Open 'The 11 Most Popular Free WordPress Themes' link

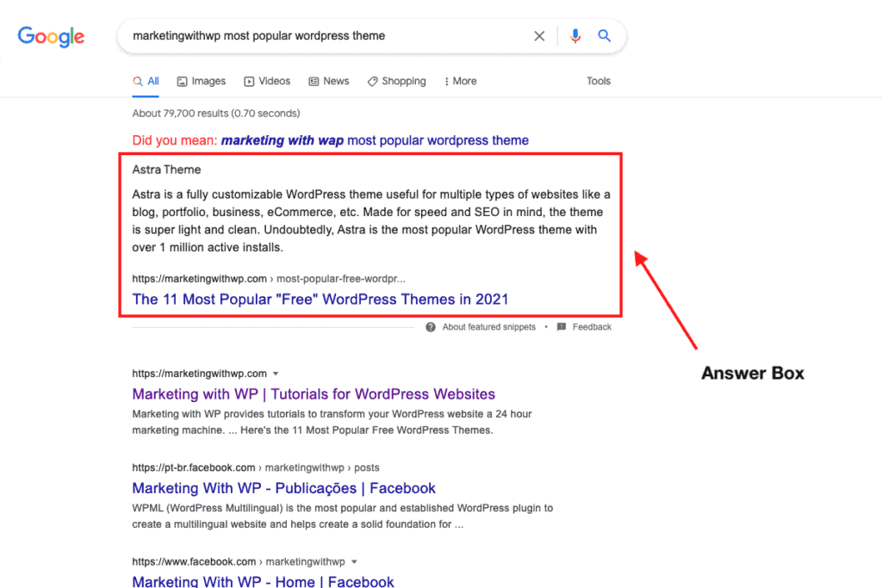click(x=320, y=299)
